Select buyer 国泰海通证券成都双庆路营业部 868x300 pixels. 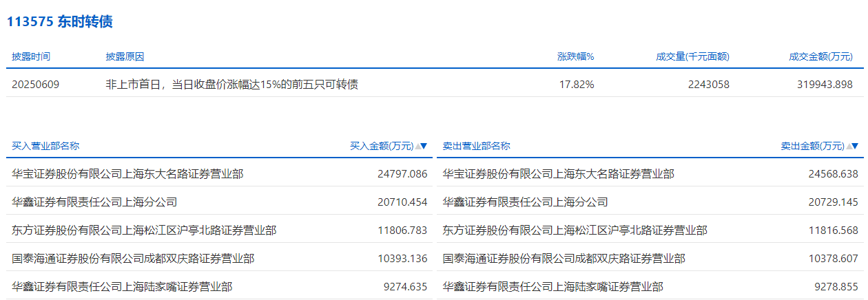point(133,259)
